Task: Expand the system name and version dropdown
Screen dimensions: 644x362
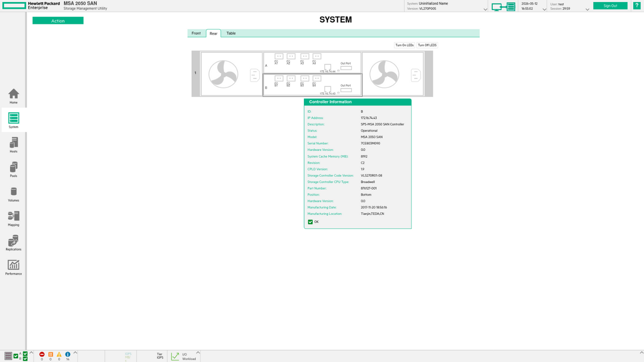Action: (485, 9)
